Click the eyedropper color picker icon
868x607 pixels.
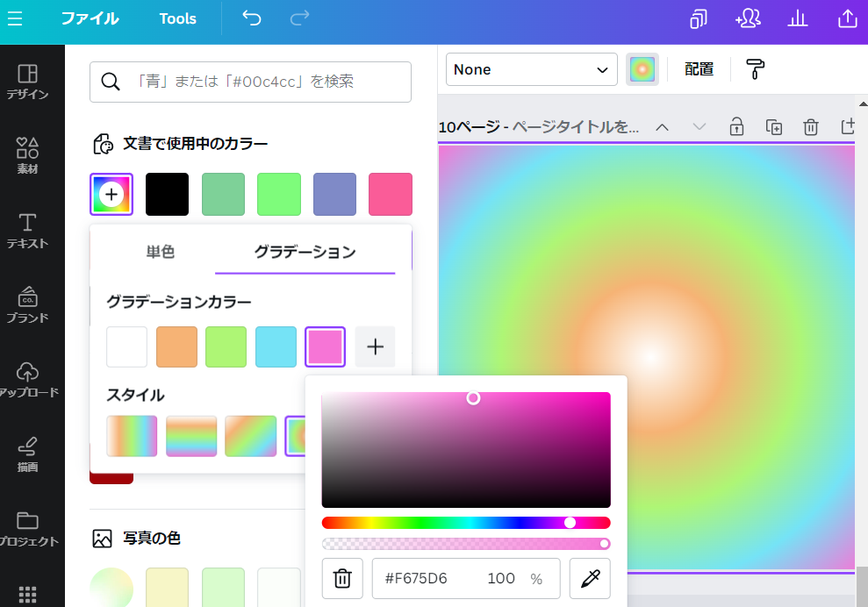tap(590, 578)
